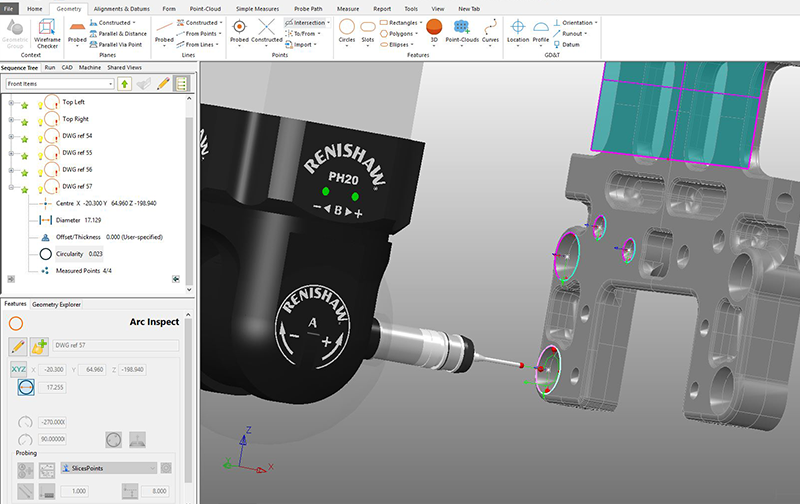Select Parallel Via Point plane tool
This screenshot has height=504, width=800.
pyautogui.click(x=116, y=44)
